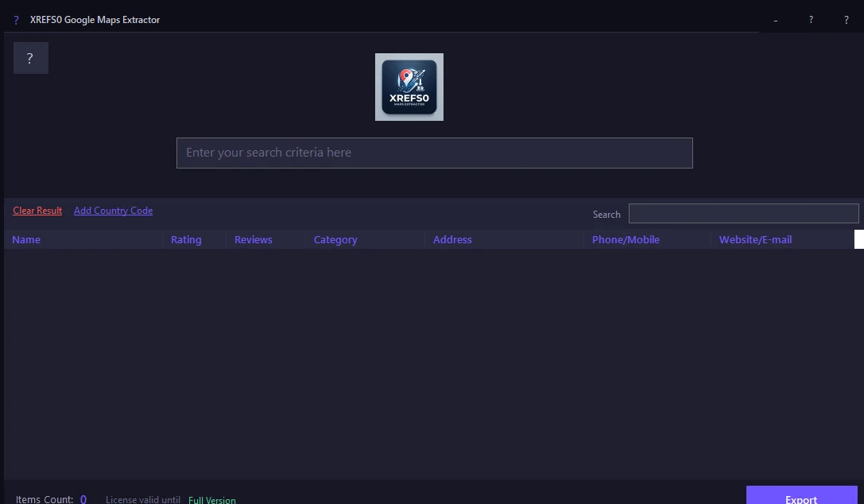Click the app icon left of the window title
The height and width of the screenshot is (504, 864).
click(16, 20)
